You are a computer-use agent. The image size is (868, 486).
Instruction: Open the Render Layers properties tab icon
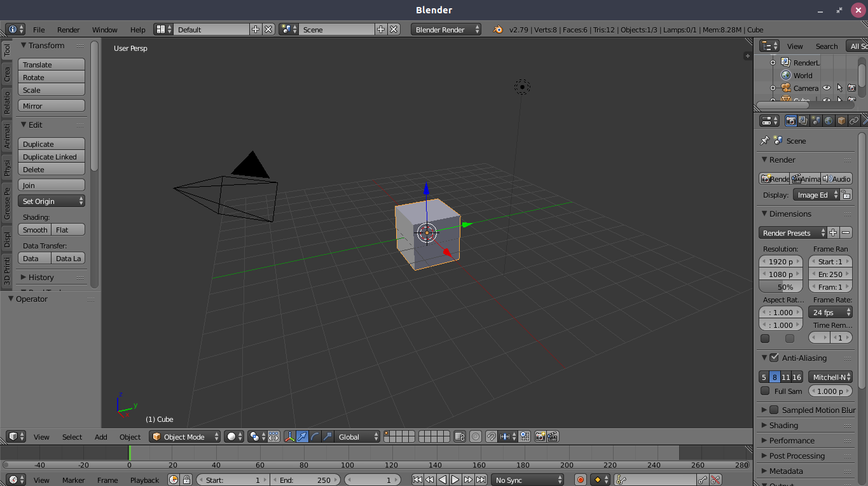803,121
